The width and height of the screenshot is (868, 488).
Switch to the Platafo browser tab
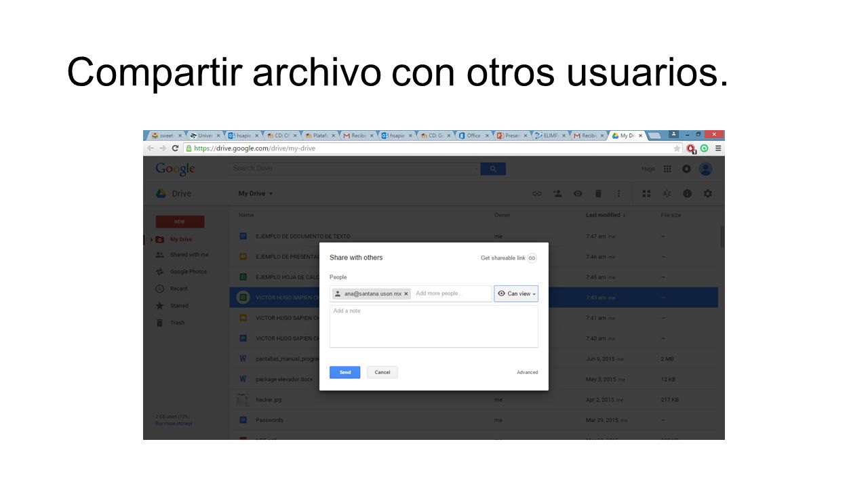319,136
